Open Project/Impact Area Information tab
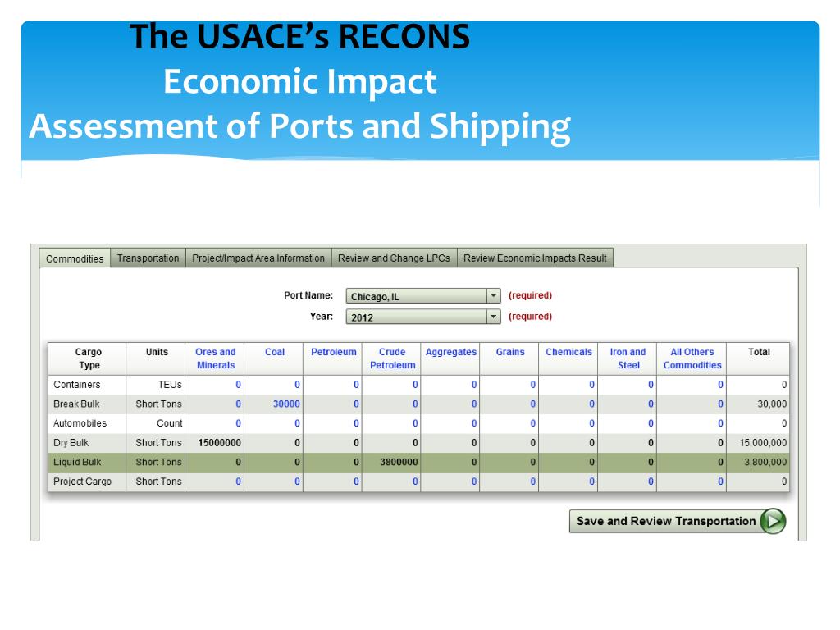The width and height of the screenshot is (840, 630). [x=258, y=258]
